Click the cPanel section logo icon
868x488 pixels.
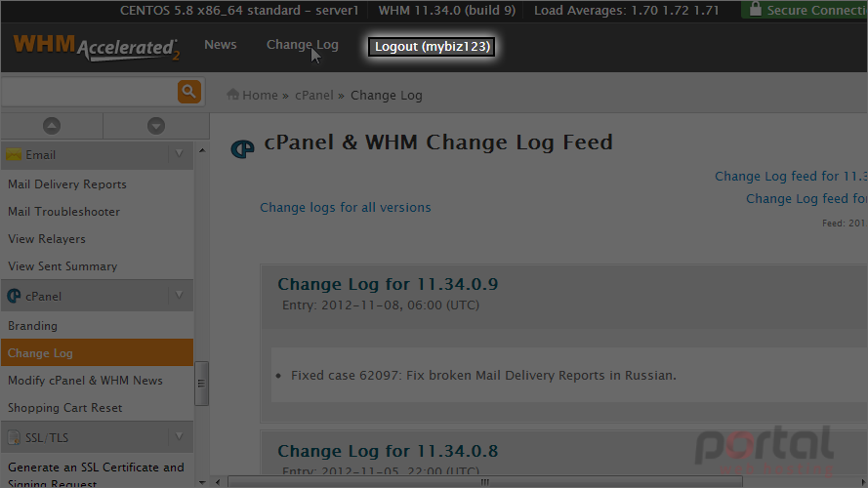pos(14,296)
